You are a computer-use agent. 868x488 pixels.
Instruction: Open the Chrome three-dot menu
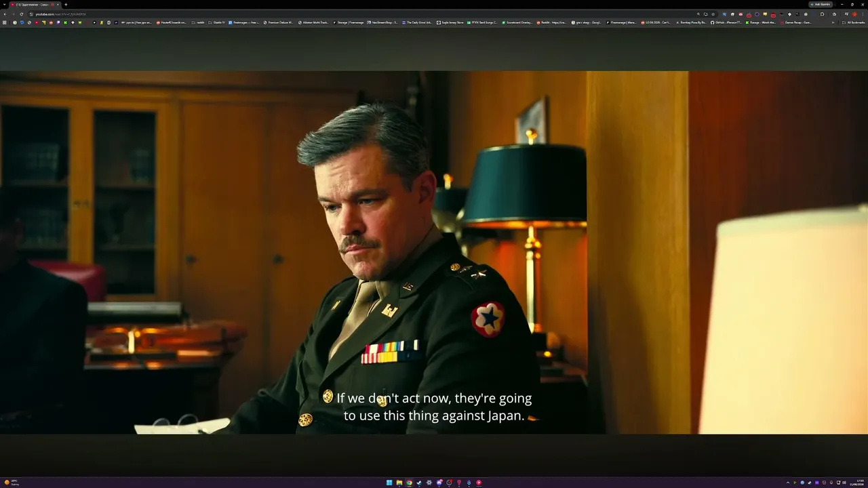click(x=863, y=14)
